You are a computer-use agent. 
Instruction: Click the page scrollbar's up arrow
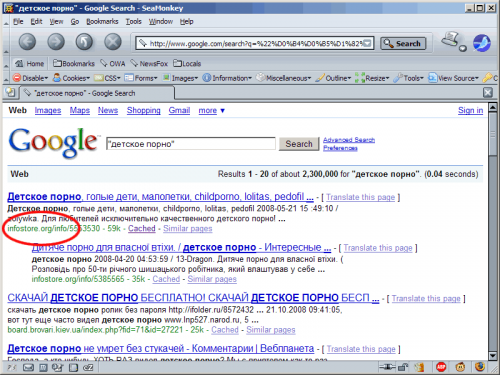[492, 107]
